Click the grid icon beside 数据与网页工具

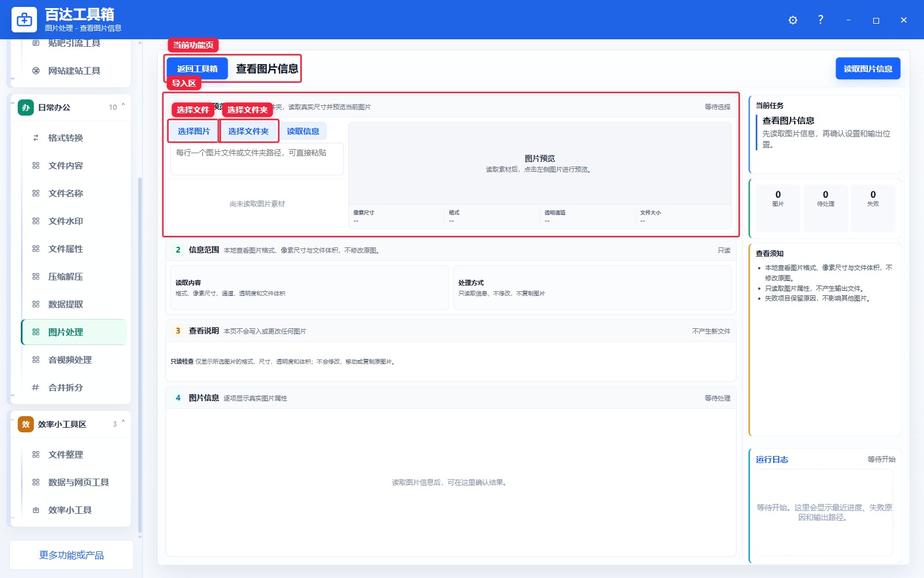point(36,483)
